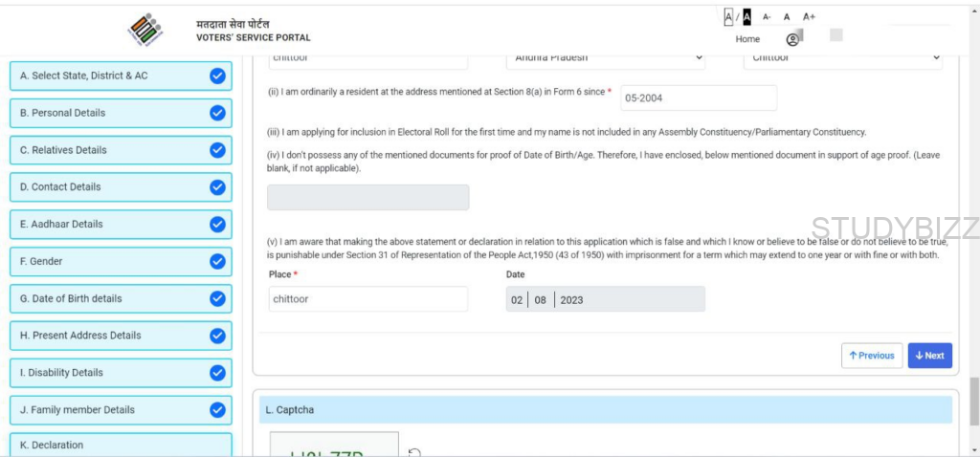The width and height of the screenshot is (980, 457).
Task: Switch to dark contrast theme icon
Action: pyautogui.click(x=746, y=16)
